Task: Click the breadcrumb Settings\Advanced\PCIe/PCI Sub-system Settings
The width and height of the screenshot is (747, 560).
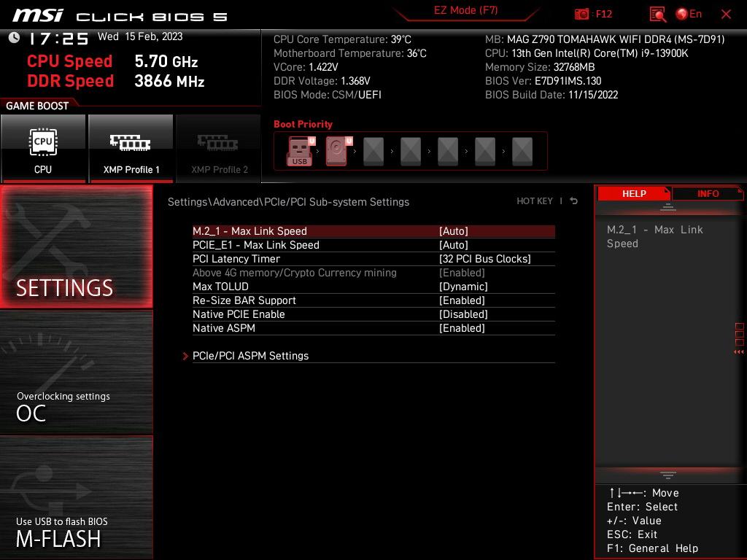Action: (x=288, y=202)
